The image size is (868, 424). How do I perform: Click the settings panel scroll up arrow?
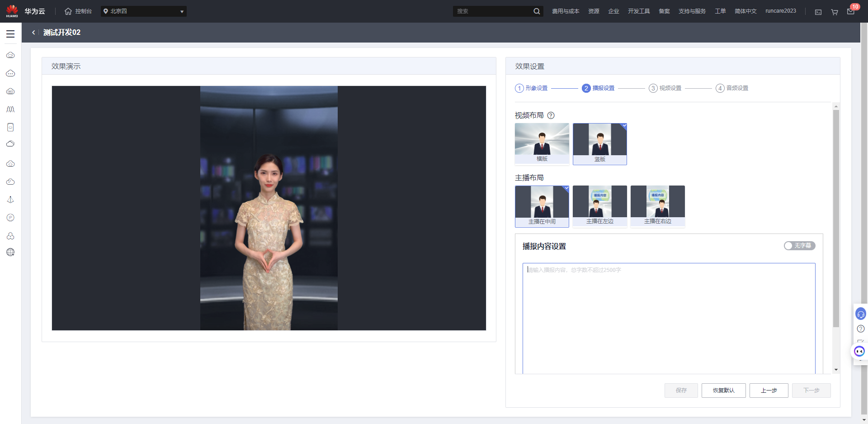pos(836,106)
